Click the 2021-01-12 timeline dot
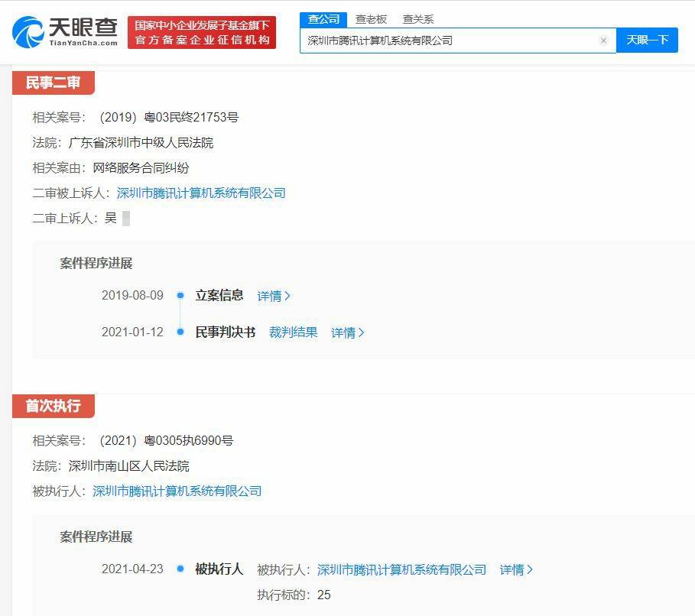 click(x=180, y=332)
